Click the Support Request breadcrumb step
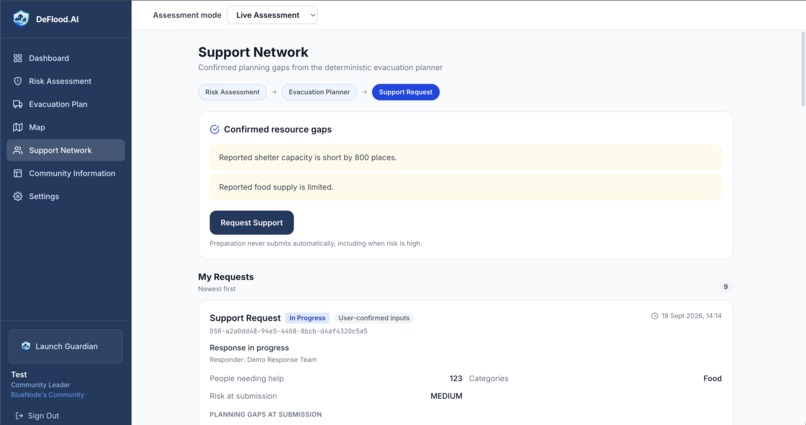This screenshot has width=806, height=425. pos(406,92)
